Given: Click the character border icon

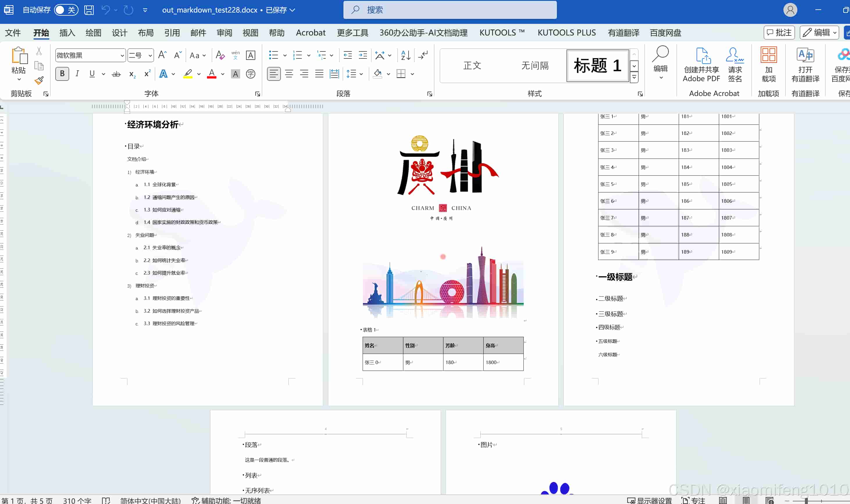Looking at the screenshot, I should pyautogui.click(x=251, y=55).
